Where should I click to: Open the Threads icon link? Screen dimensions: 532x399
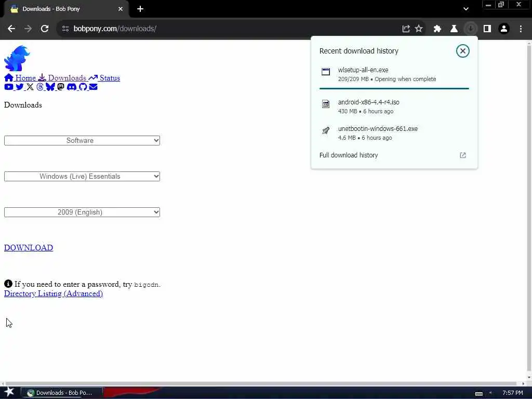40,87
